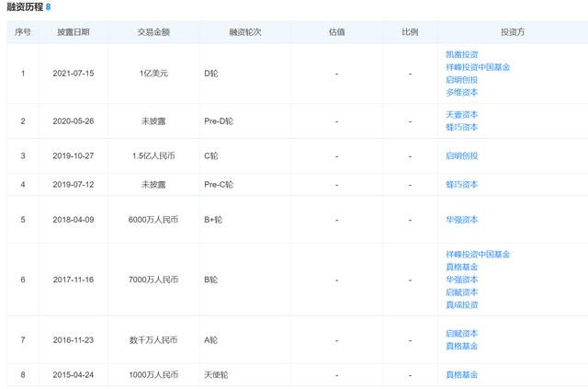The width and height of the screenshot is (588, 389).
Task: Click the 投资方 column header
Action: pos(513,32)
